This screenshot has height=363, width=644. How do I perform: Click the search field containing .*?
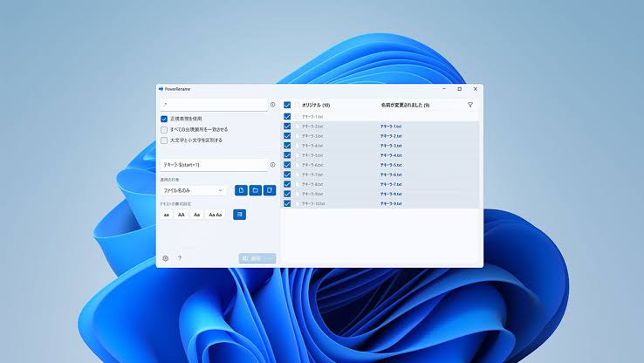click(x=214, y=105)
